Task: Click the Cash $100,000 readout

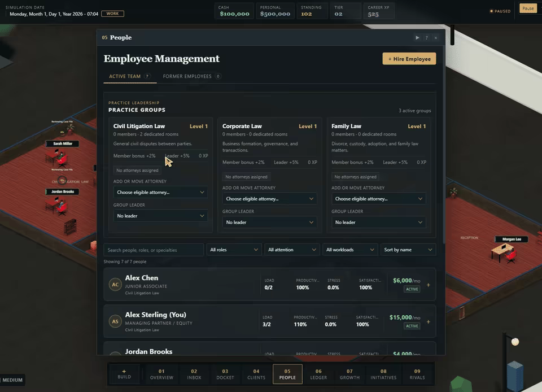Action: (234, 11)
